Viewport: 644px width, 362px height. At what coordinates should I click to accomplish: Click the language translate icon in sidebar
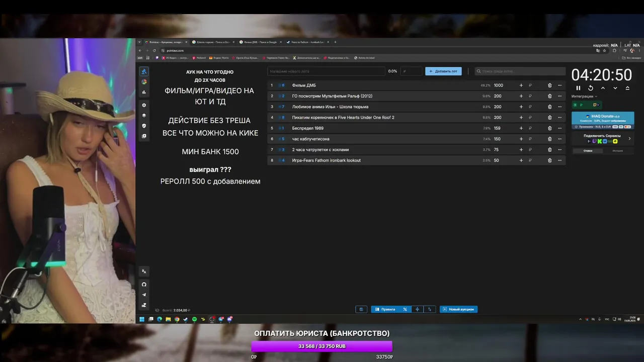tap(144, 271)
